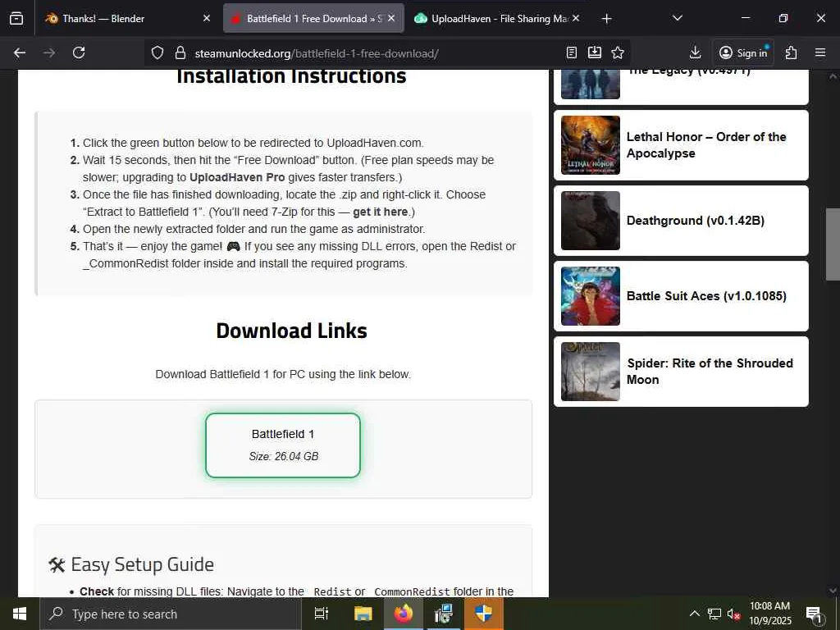Expand the list all tabs chevron

(677, 18)
